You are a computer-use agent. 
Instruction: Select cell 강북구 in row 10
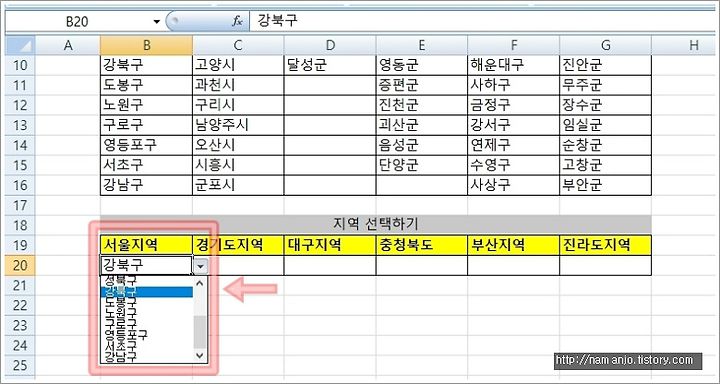pyautogui.click(x=146, y=65)
